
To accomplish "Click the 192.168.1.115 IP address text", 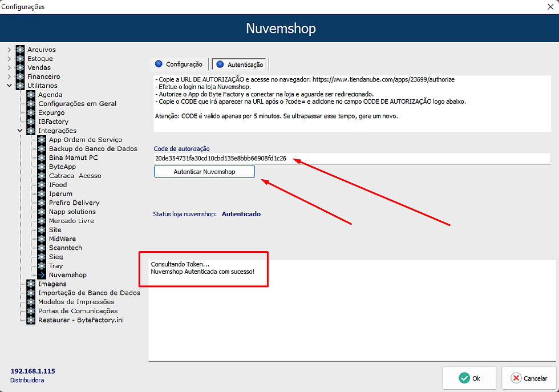I will pyautogui.click(x=33, y=371).
